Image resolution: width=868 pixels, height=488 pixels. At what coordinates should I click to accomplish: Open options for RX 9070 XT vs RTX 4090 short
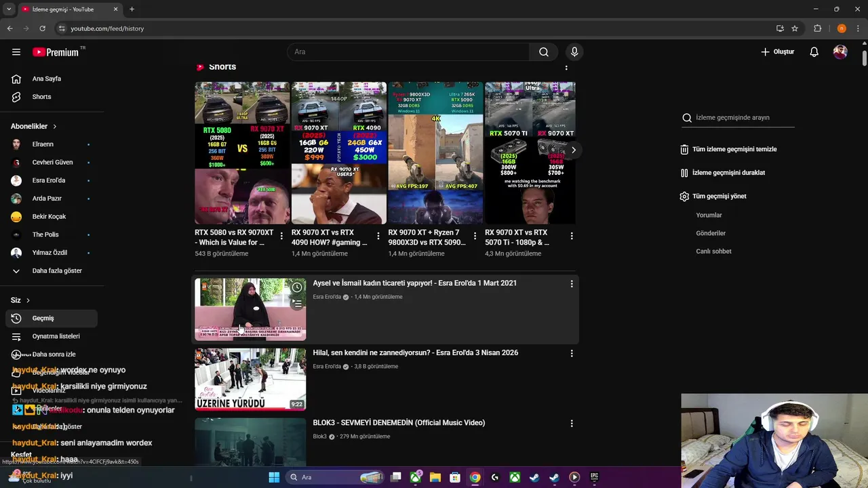(x=378, y=236)
